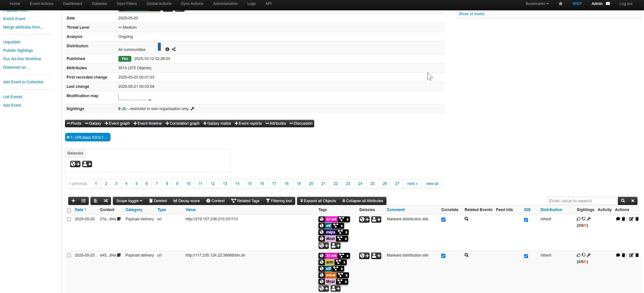This screenshot has height=293, width=644.
Task: Open the Filtering tool
Action: pos(279,201)
